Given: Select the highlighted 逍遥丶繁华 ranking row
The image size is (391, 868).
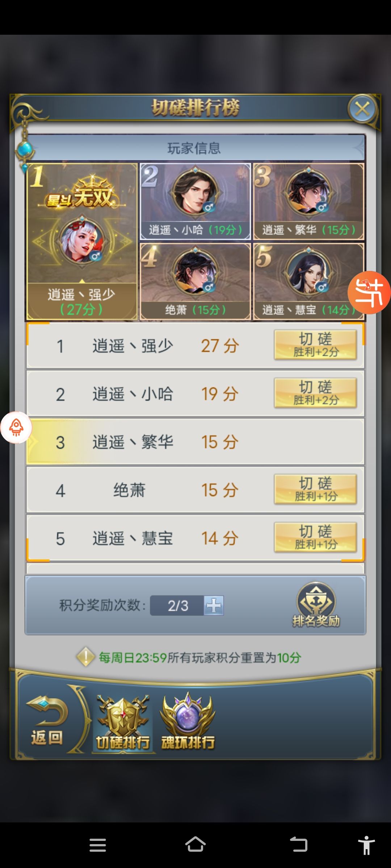Looking at the screenshot, I should tap(195, 442).
